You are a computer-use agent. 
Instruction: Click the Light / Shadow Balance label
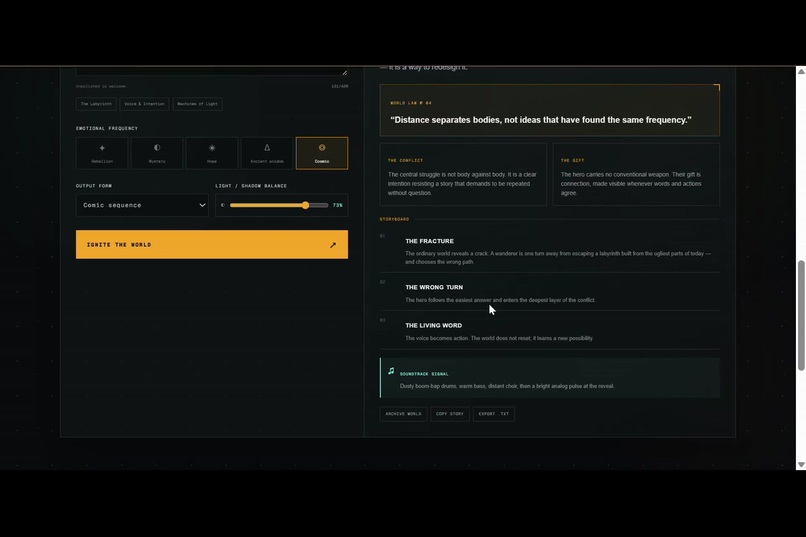coord(251,186)
